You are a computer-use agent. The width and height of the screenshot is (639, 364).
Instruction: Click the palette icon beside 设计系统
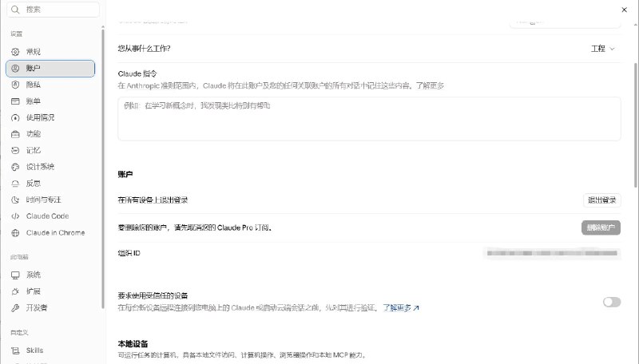click(x=15, y=167)
